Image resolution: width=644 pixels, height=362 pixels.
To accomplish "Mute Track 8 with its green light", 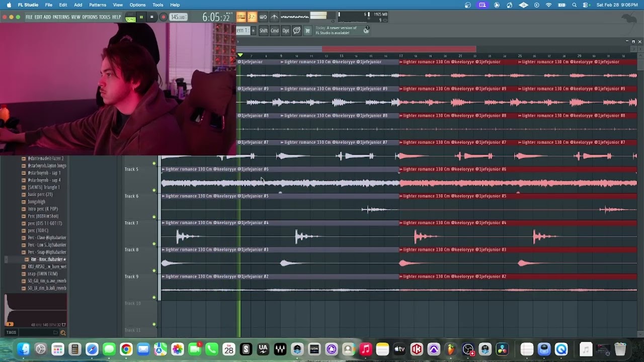I will click(x=154, y=270).
